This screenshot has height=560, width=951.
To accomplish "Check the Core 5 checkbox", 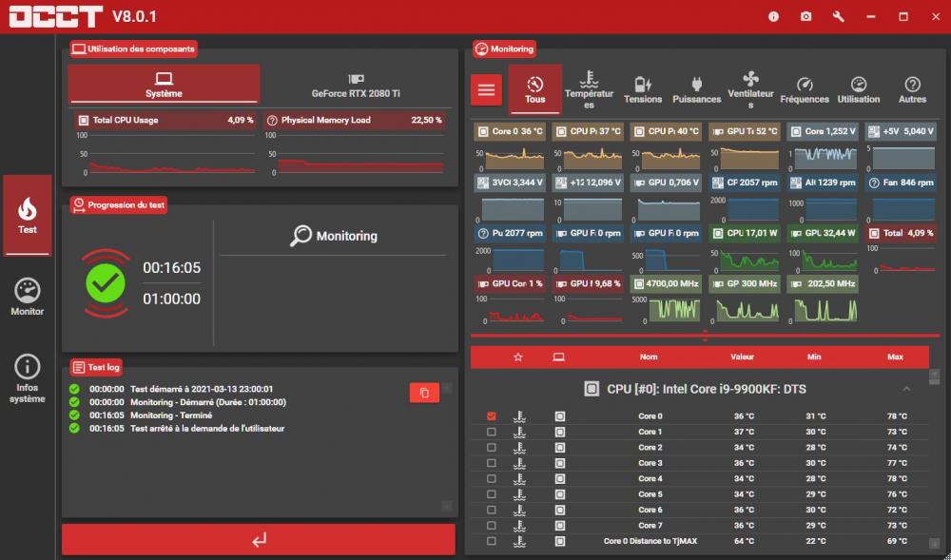I will (x=492, y=494).
